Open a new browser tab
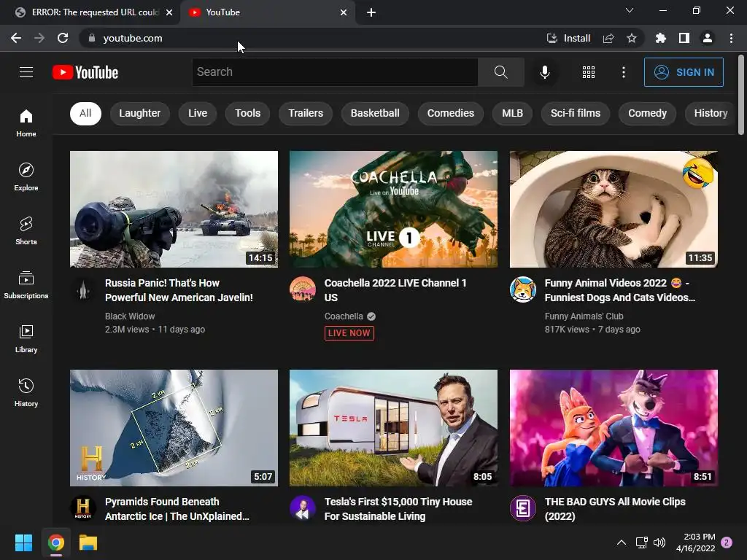Image resolution: width=747 pixels, height=560 pixels. click(x=371, y=12)
